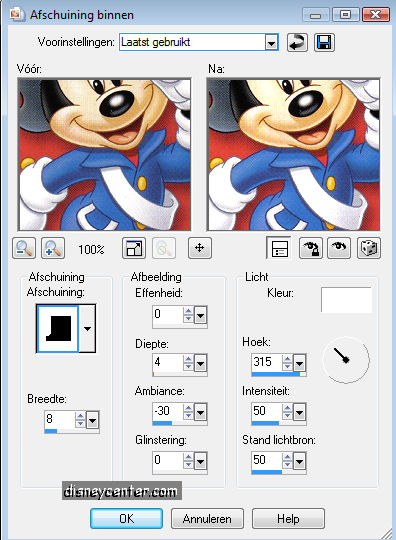Image resolution: width=396 pixels, height=540 pixels.
Task: Click the Diepte value field
Action: pos(168,362)
